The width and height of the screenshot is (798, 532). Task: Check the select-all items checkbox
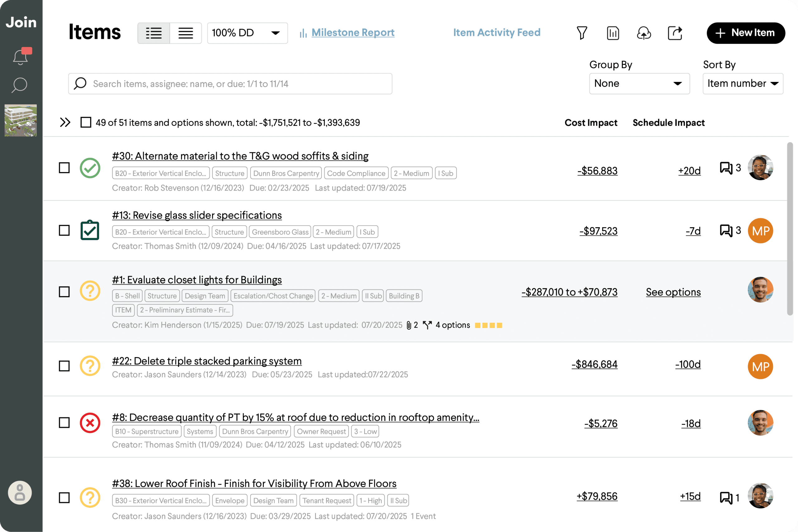(85, 122)
